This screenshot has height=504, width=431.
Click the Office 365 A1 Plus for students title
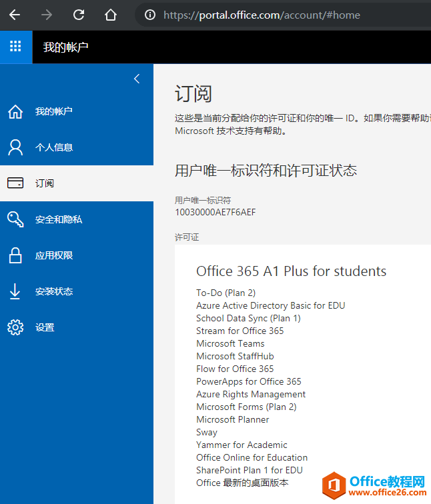coord(291,271)
